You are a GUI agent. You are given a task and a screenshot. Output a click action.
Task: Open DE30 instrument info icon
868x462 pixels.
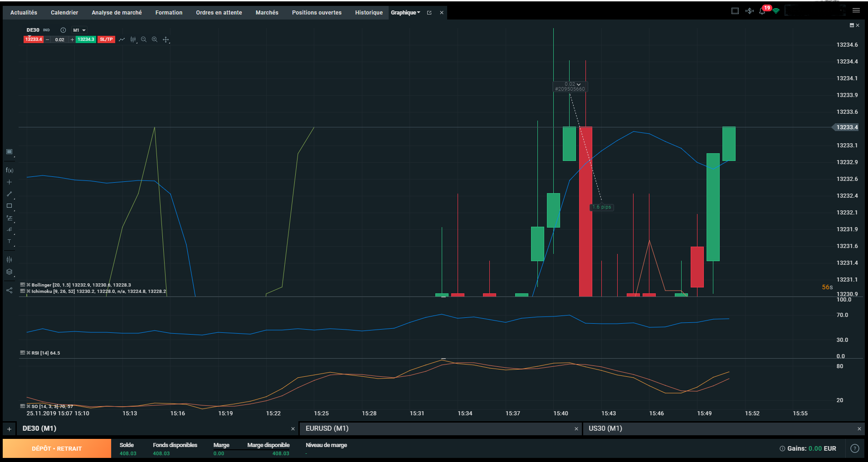[x=63, y=30]
